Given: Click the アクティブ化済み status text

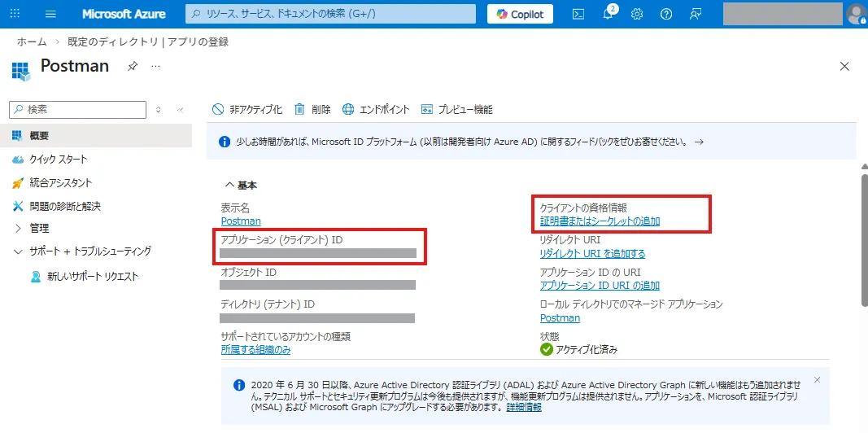Looking at the screenshot, I should [587, 349].
